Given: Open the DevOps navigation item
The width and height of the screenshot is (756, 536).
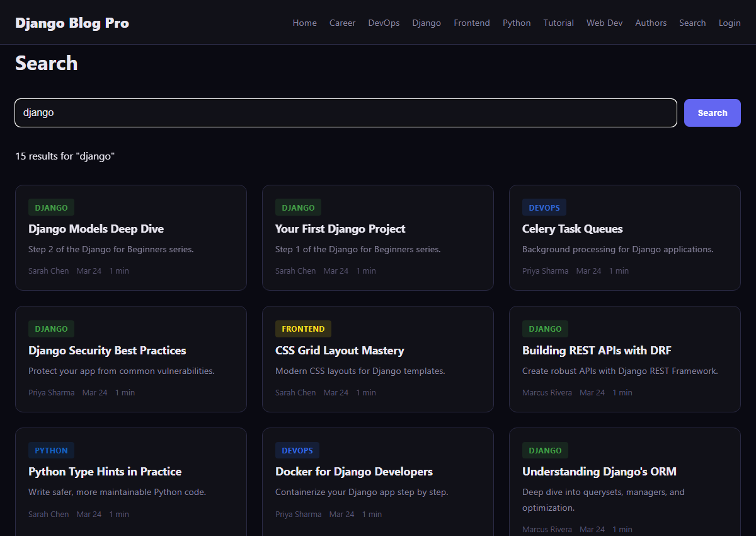Looking at the screenshot, I should coord(384,23).
